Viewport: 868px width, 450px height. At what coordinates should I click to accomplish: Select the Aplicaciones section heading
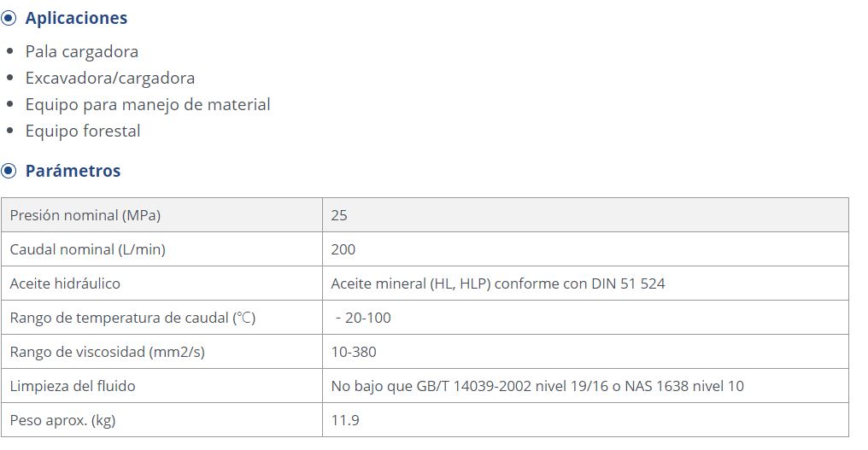tap(76, 18)
